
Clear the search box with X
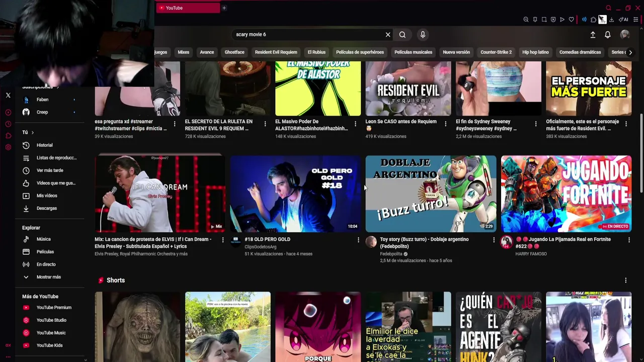[388, 35]
